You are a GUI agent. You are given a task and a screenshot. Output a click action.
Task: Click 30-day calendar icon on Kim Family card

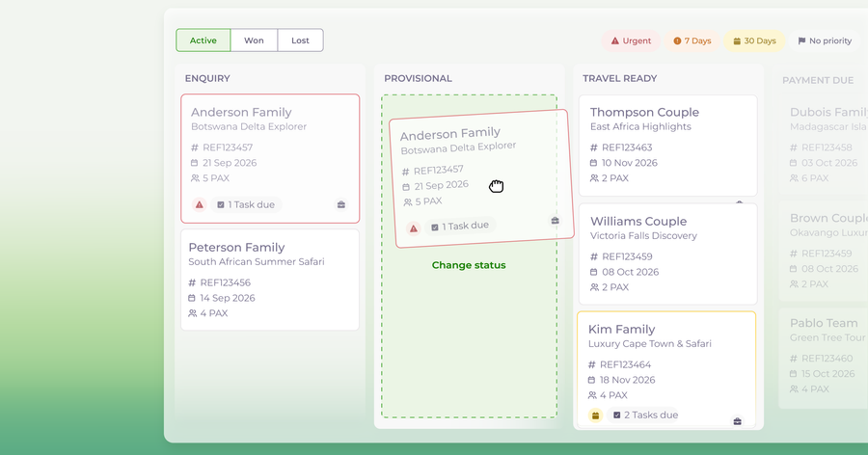(595, 415)
